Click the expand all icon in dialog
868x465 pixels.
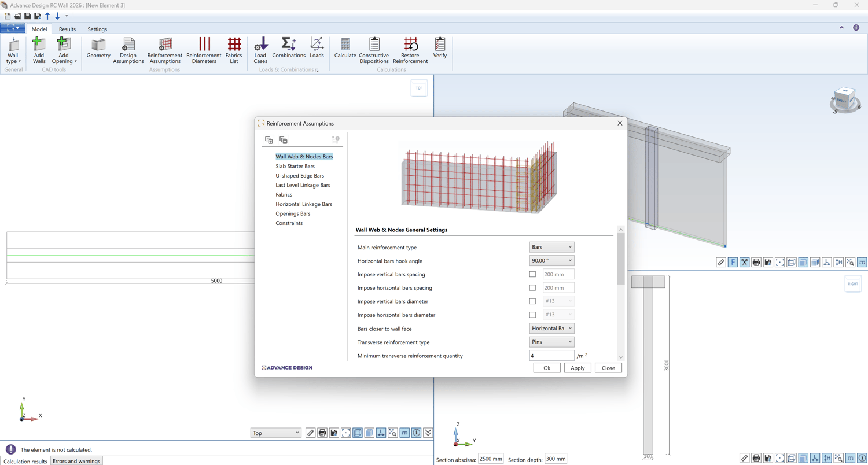(269, 140)
